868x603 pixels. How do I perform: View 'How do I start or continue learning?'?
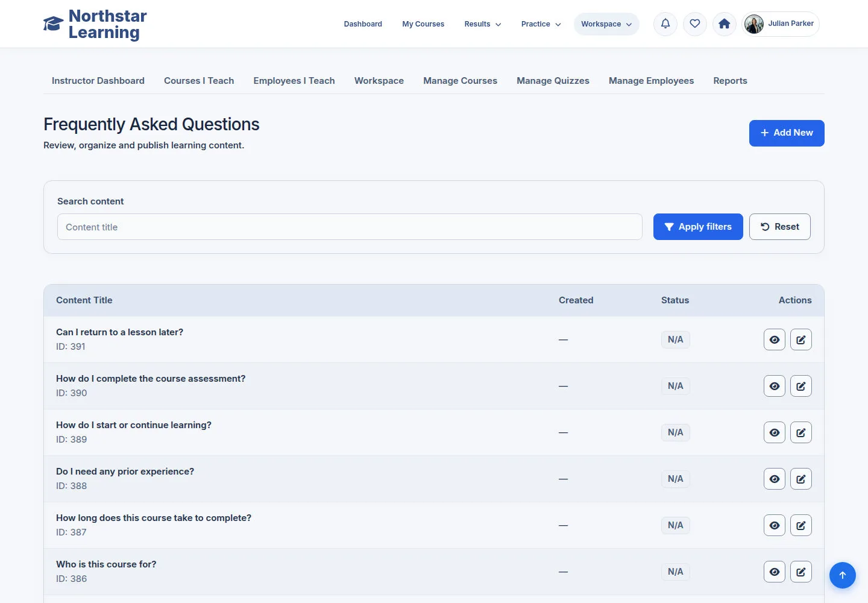coord(775,432)
